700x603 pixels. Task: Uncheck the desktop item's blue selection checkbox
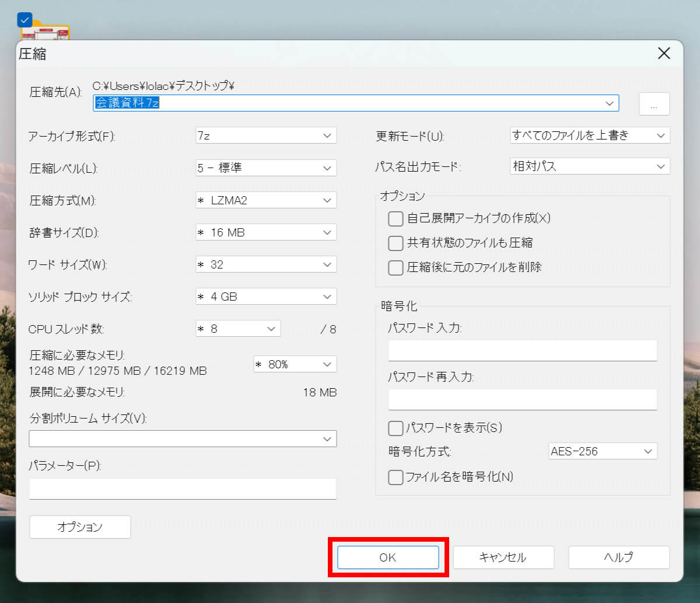25,20
